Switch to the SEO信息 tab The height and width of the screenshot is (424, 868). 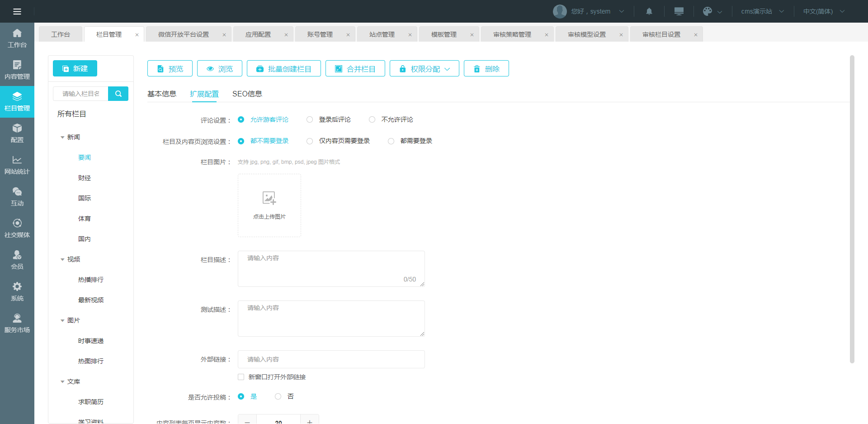point(247,94)
